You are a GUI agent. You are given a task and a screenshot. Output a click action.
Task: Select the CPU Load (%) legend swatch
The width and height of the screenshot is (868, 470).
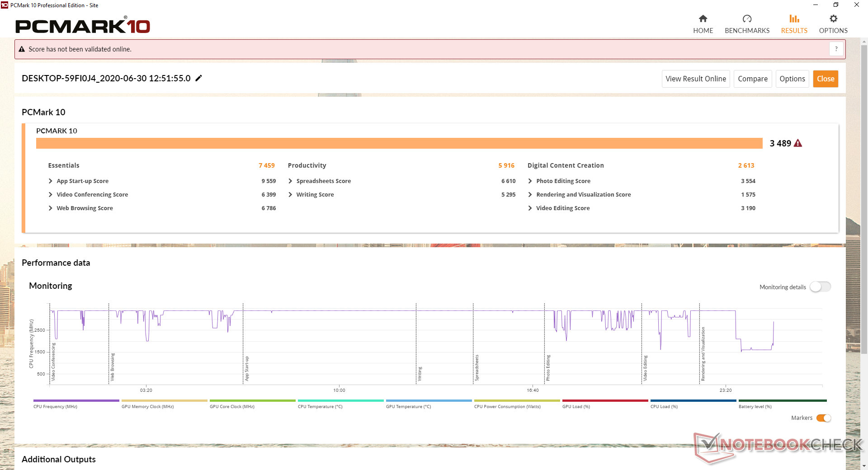693,400
